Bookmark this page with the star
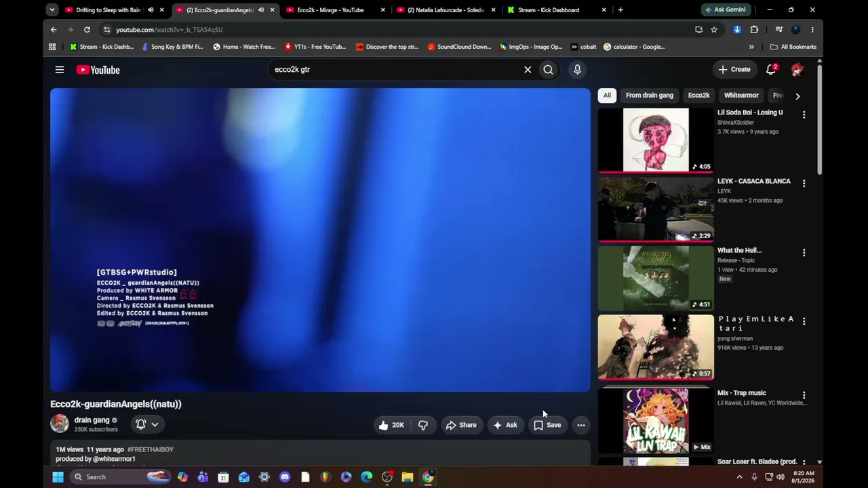 714,30
